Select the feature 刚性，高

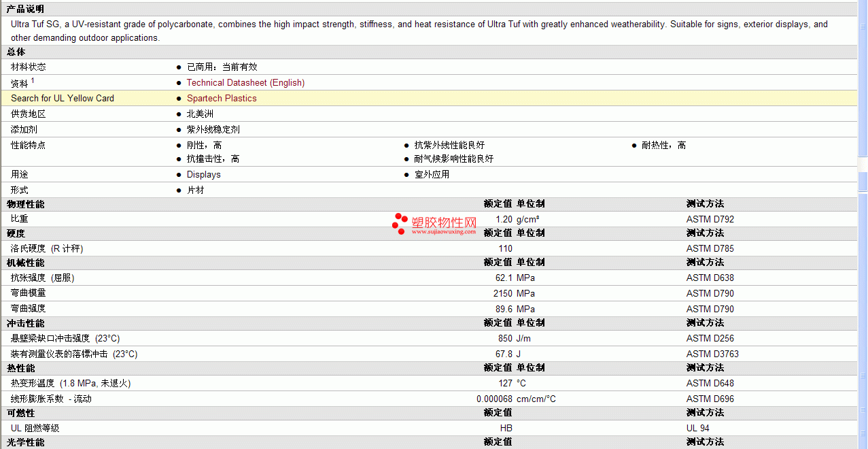(204, 145)
